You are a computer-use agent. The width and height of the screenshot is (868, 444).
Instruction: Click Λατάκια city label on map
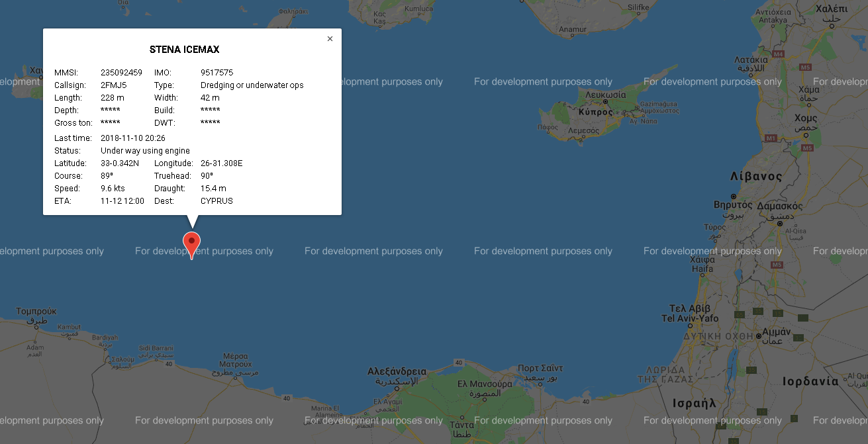pyautogui.click(x=751, y=60)
